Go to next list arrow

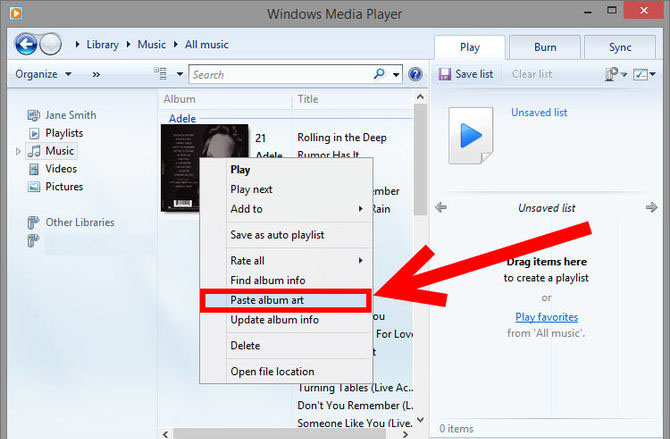pyautogui.click(x=651, y=208)
